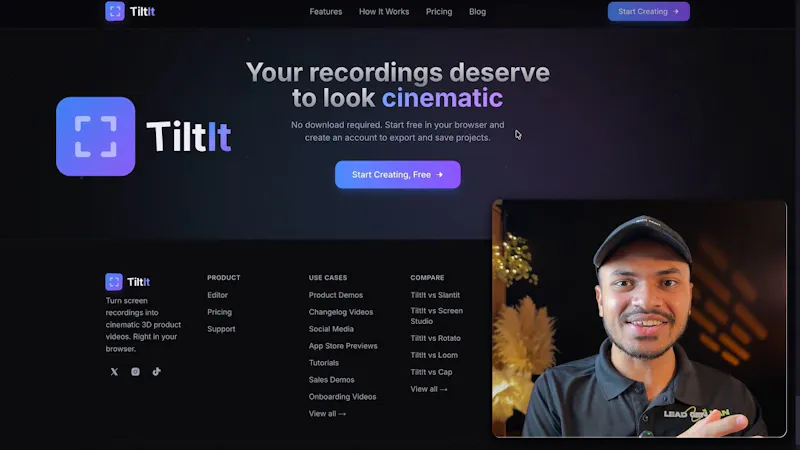Screen dimensions: 800x450
Task: Click the large TiltIt overlay logo
Action: (144, 137)
